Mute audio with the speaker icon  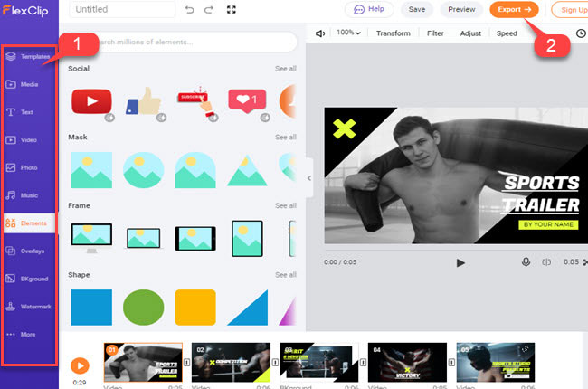(x=320, y=33)
